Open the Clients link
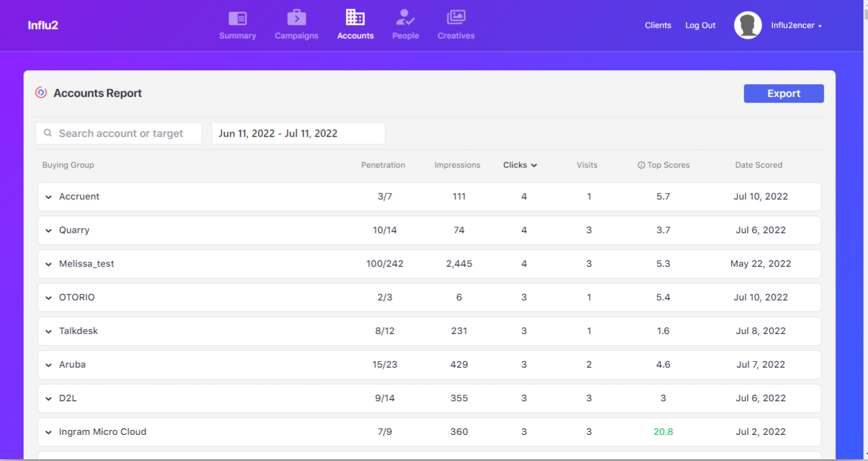This screenshot has width=868, height=461. [658, 26]
